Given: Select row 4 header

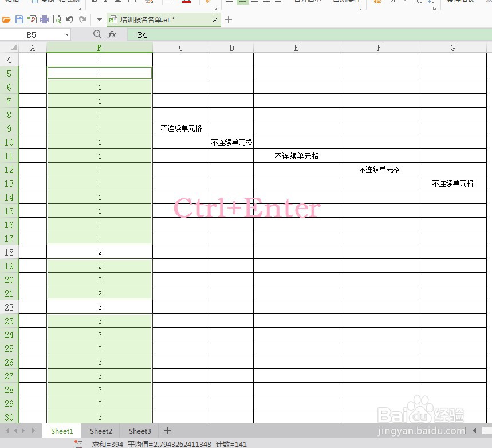Looking at the screenshot, I should (9, 60).
